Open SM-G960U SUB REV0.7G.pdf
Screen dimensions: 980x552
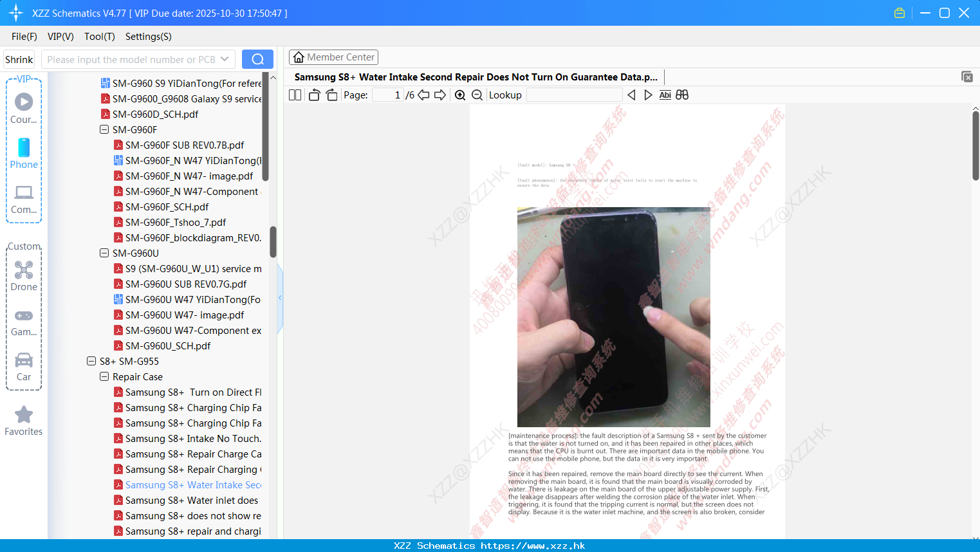(x=180, y=284)
